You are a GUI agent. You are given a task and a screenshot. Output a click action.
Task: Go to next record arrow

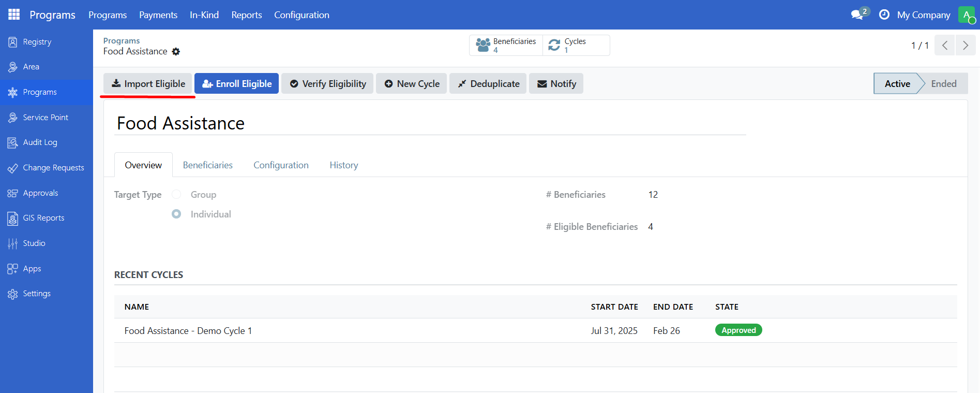[x=966, y=46]
